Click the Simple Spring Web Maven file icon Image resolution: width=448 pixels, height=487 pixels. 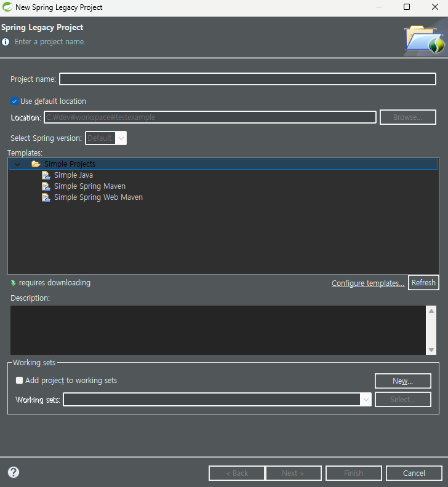pos(46,198)
